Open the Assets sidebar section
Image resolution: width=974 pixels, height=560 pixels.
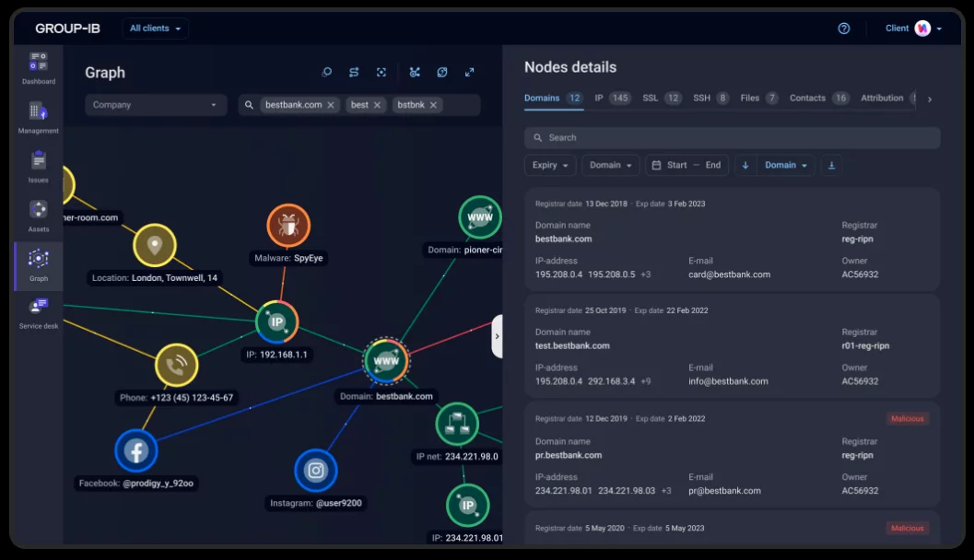tap(39, 216)
